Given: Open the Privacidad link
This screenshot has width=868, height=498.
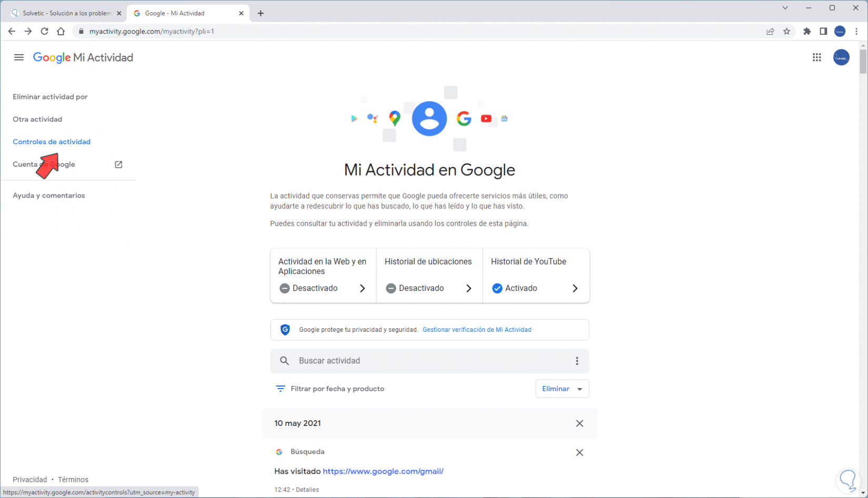Looking at the screenshot, I should click(x=30, y=480).
